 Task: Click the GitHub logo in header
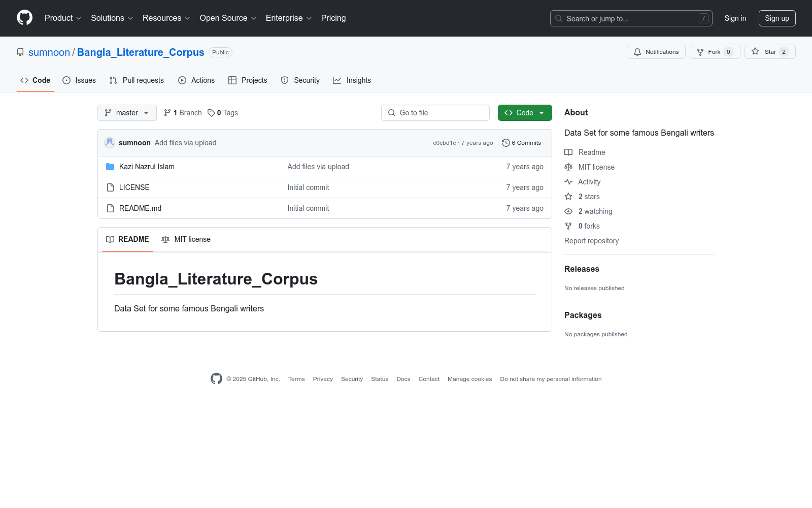[x=24, y=18]
